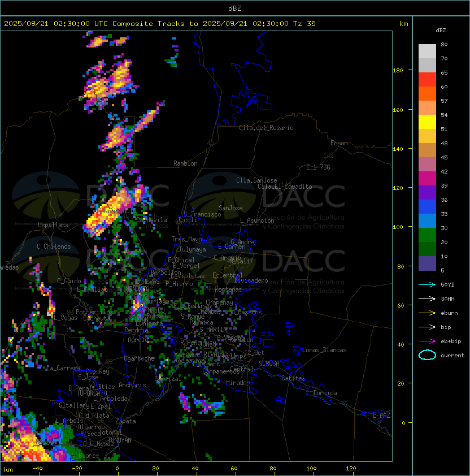
Task: Click the 'L_Dormida' map label
Action: coord(321,393)
